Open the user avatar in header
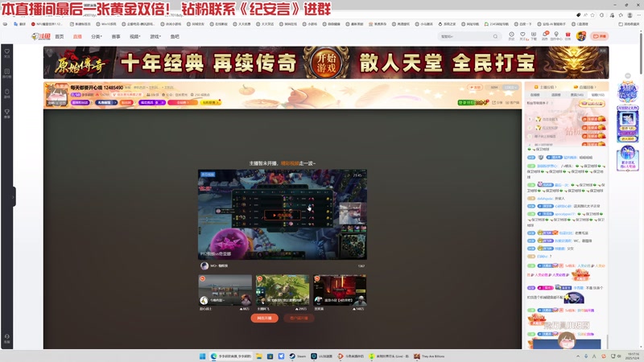This screenshot has width=644, height=362. (x=580, y=36)
